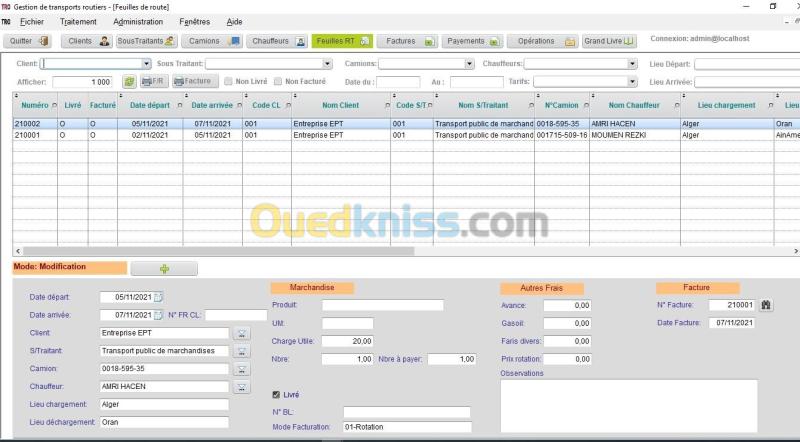Open the Camions module
The height and width of the screenshot is (442, 800).
click(x=211, y=41)
